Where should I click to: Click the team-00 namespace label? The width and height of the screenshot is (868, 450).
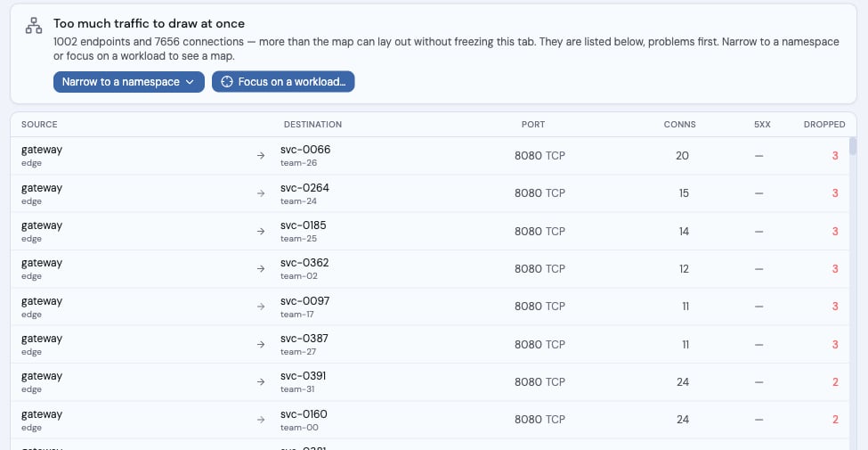click(x=299, y=428)
